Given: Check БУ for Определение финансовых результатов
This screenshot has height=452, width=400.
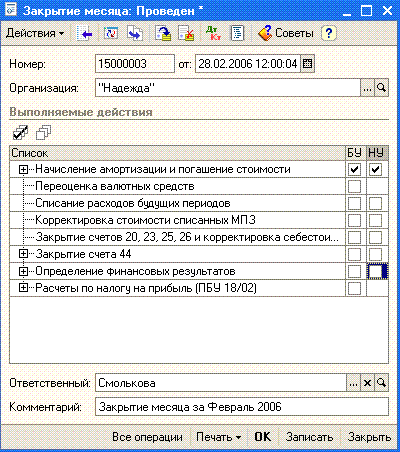Looking at the screenshot, I should pos(354,271).
